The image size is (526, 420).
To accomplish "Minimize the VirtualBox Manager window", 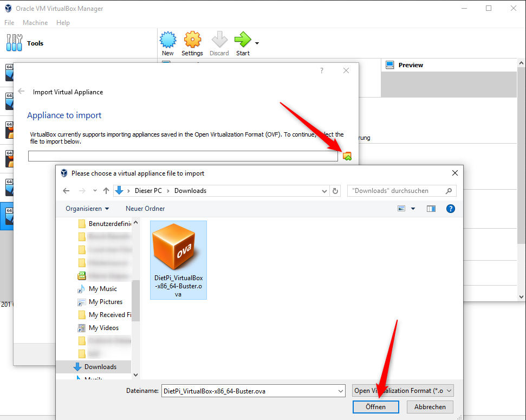I will (x=464, y=8).
